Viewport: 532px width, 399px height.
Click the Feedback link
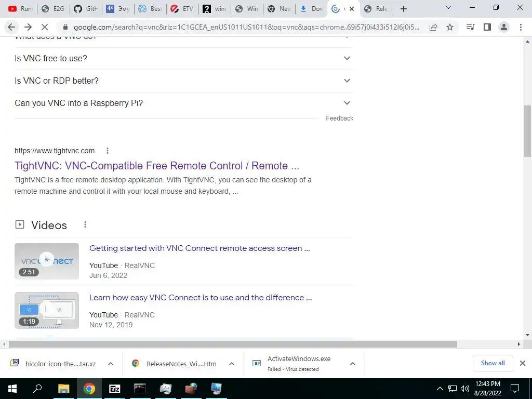(339, 118)
